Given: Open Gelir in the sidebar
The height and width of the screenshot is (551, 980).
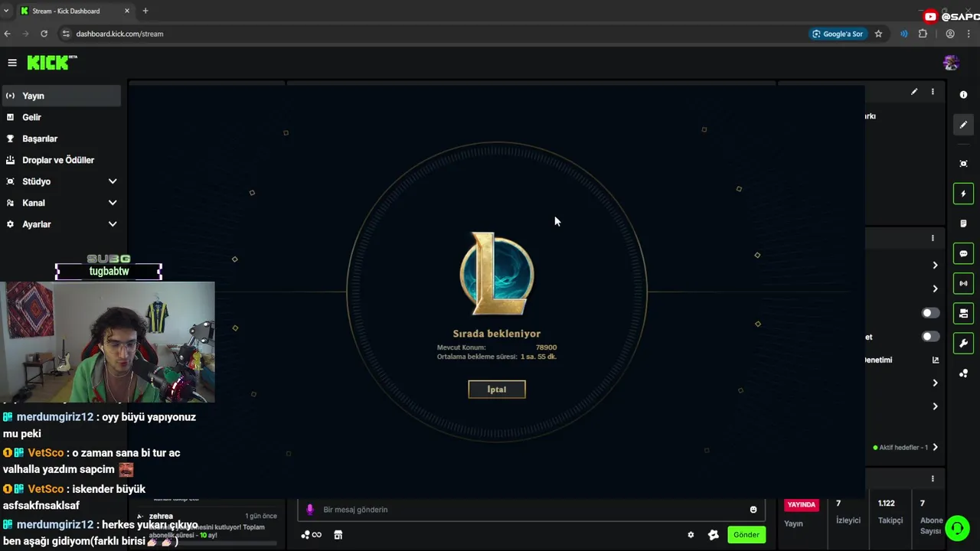Looking at the screenshot, I should pyautogui.click(x=61, y=117).
